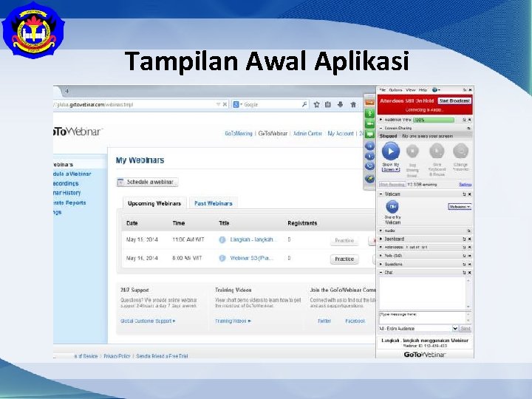Expand the Polls pane
The image size is (532, 399).
point(381,256)
